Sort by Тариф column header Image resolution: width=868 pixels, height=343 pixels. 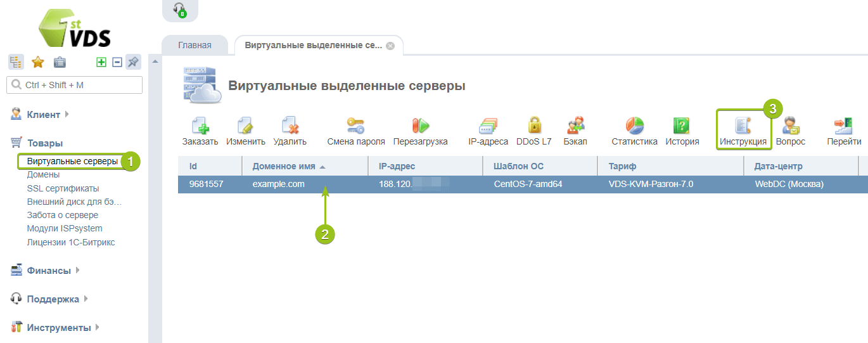point(671,167)
